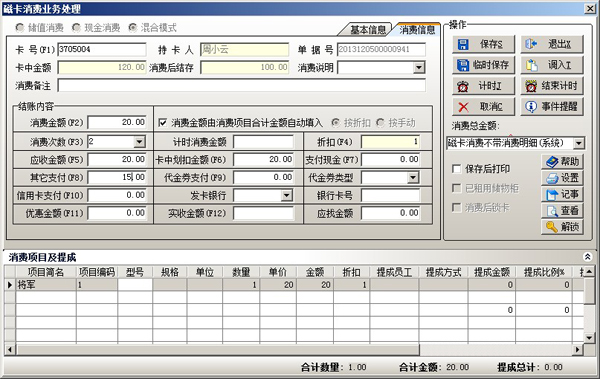This screenshot has height=379, width=600.
Task: Click the 保存S save button
Action: [x=483, y=44]
